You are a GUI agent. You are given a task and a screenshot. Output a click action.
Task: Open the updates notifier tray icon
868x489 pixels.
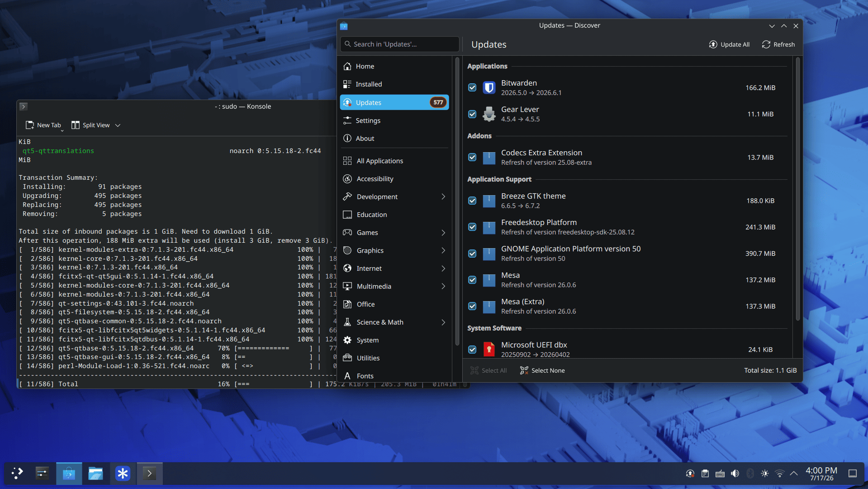pos(690,474)
